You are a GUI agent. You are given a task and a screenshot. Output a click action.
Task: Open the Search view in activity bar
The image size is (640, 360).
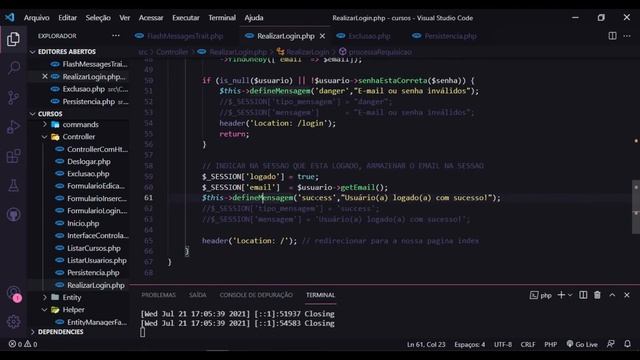click(13, 68)
